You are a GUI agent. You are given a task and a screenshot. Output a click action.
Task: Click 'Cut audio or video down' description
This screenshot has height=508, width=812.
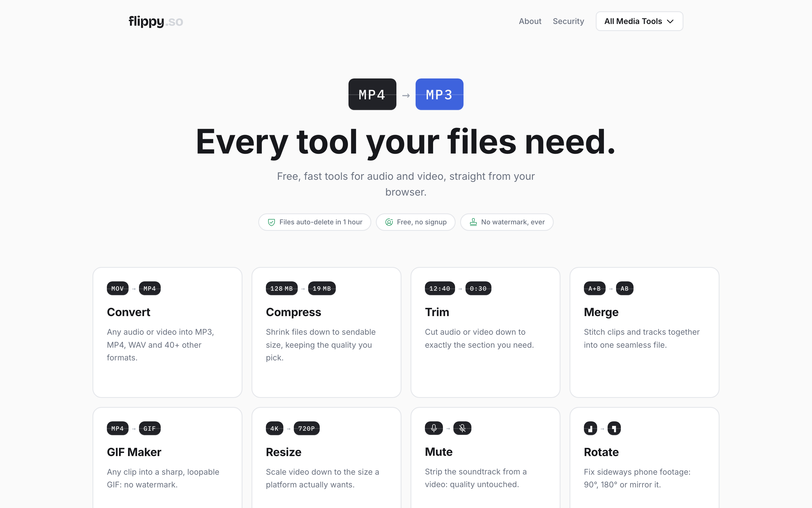pos(479,338)
